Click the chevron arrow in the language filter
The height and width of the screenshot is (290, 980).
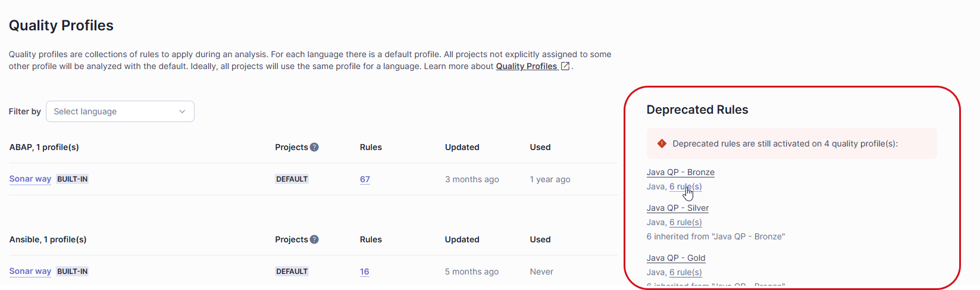[x=182, y=111]
